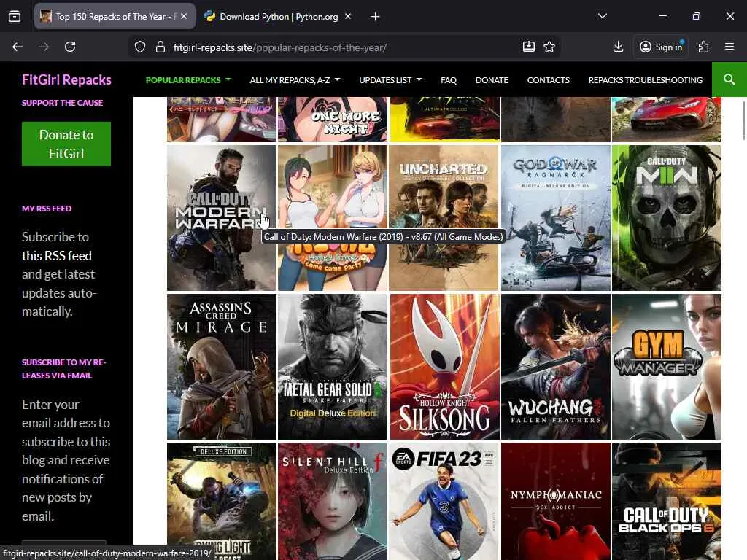The width and height of the screenshot is (747, 560).
Task: Expand the All My Repacks, A-Z arrow
Action: (x=337, y=79)
